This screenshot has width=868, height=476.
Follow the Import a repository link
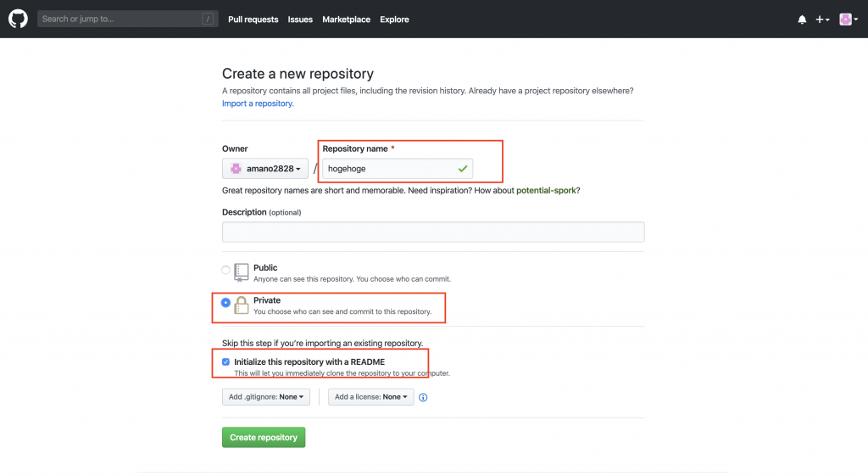[x=258, y=104]
